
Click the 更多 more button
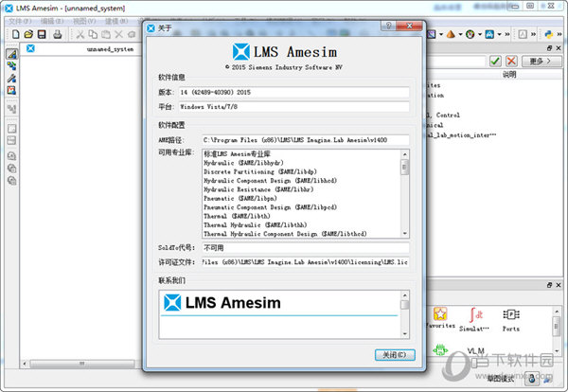(541, 61)
